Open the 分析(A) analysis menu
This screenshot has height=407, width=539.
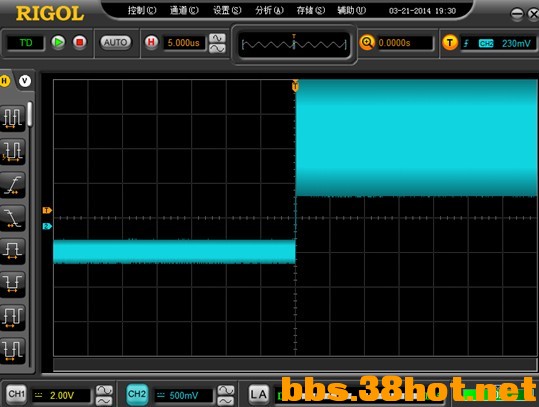269,11
